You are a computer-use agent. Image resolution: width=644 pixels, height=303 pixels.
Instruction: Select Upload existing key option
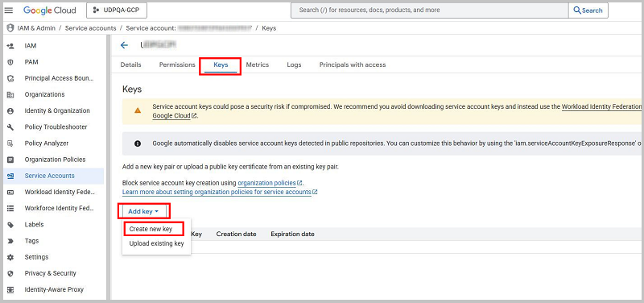pyautogui.click(x=156, y=243)
